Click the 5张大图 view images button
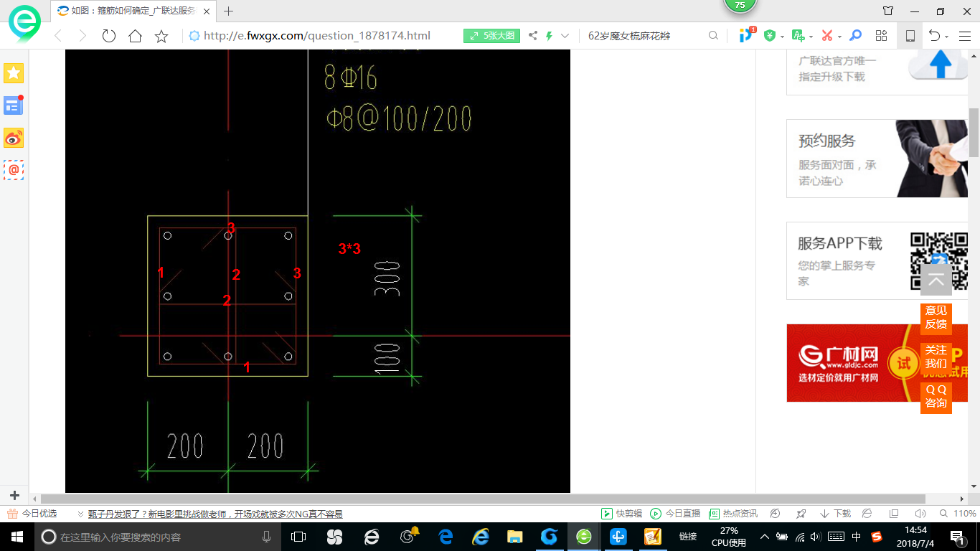Screen dimensions: 980x551 [491, 36]
